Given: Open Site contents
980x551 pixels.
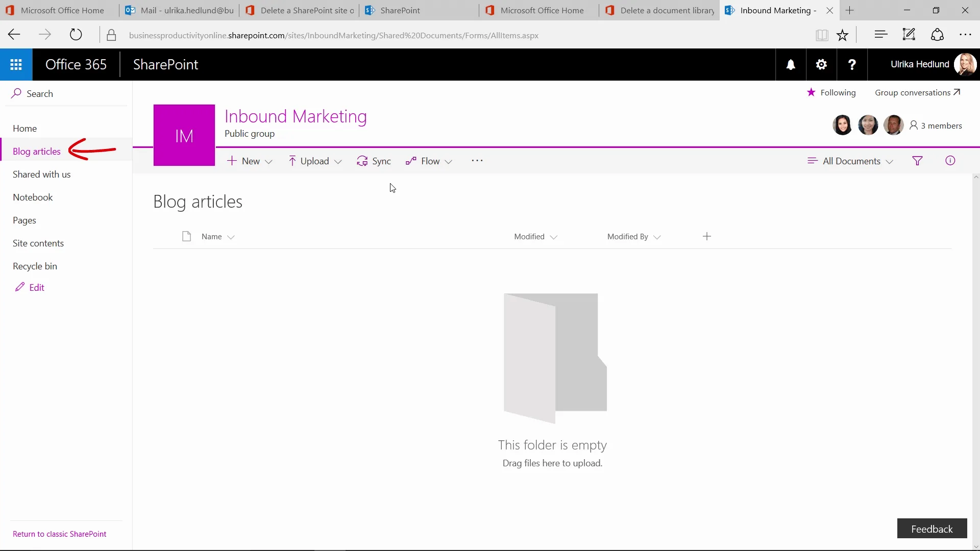Looking at the screenshot, I should 38,243.
